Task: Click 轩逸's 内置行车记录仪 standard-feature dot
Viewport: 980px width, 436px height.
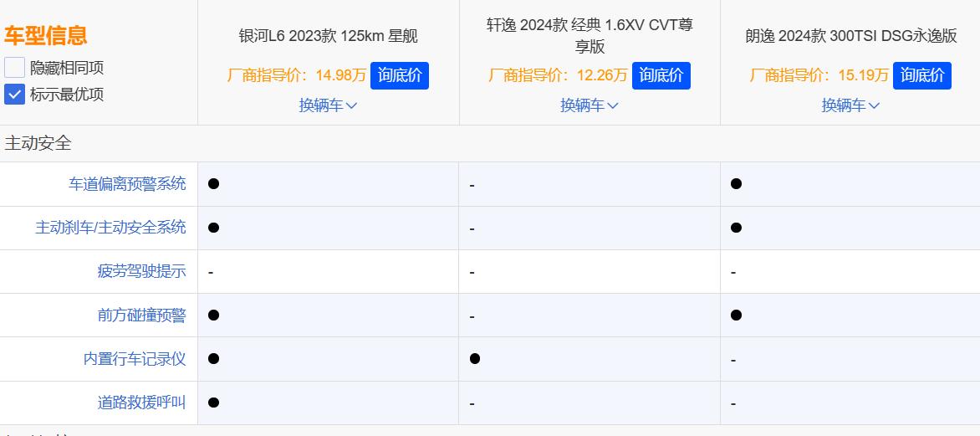Action: tap(475, 359)
